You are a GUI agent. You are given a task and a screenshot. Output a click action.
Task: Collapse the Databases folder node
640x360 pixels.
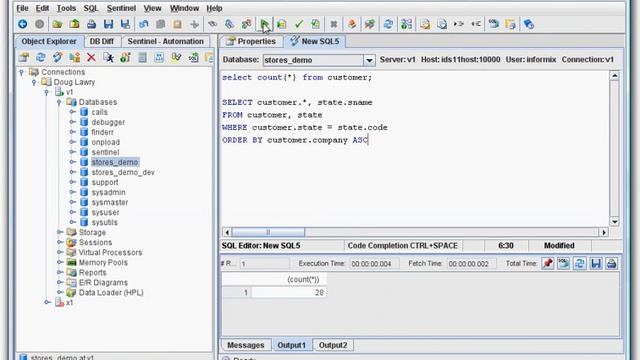pos(60,102)
